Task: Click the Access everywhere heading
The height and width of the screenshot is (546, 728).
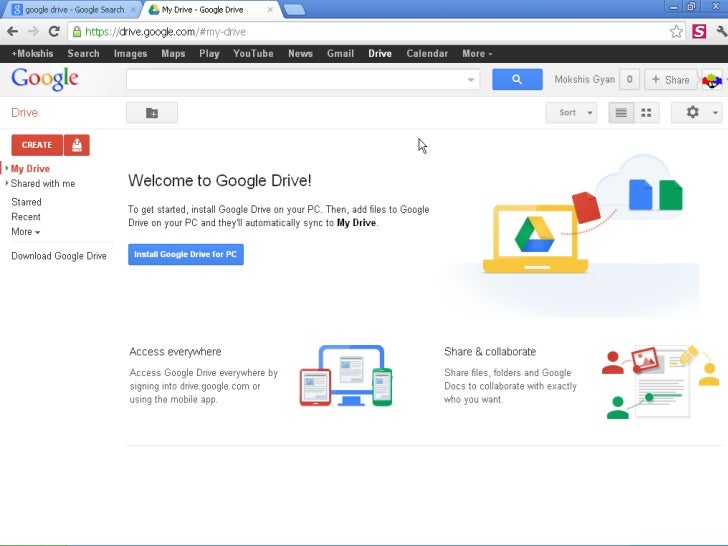Action: click(x=176, y=351)
